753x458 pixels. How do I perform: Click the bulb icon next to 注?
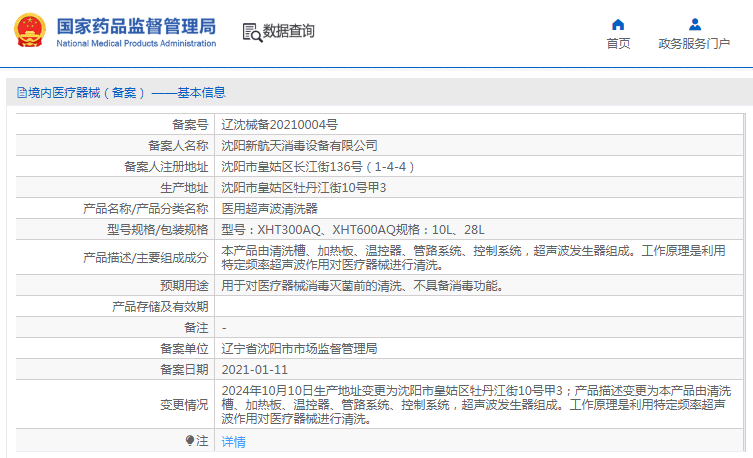coord(190,440)
